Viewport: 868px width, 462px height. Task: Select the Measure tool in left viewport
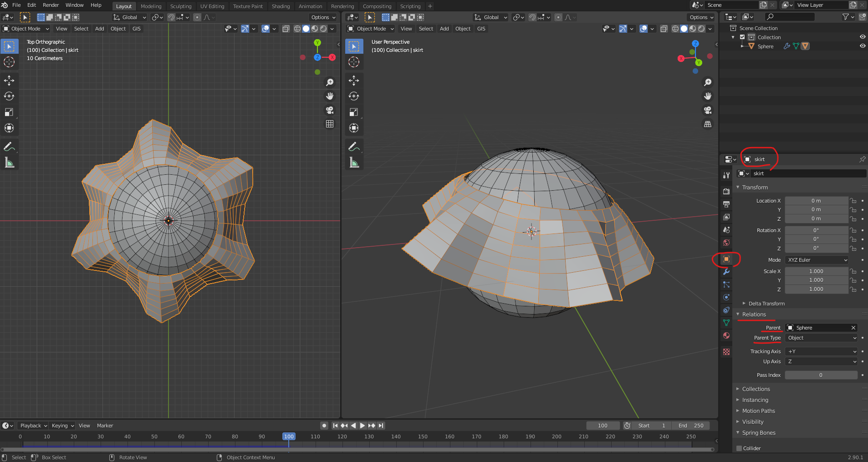[9, 162]
